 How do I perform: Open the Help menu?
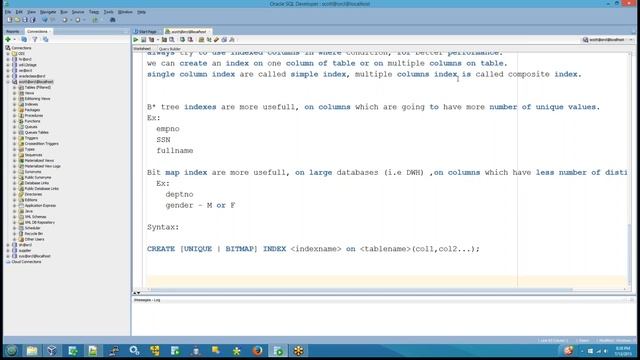141,12
